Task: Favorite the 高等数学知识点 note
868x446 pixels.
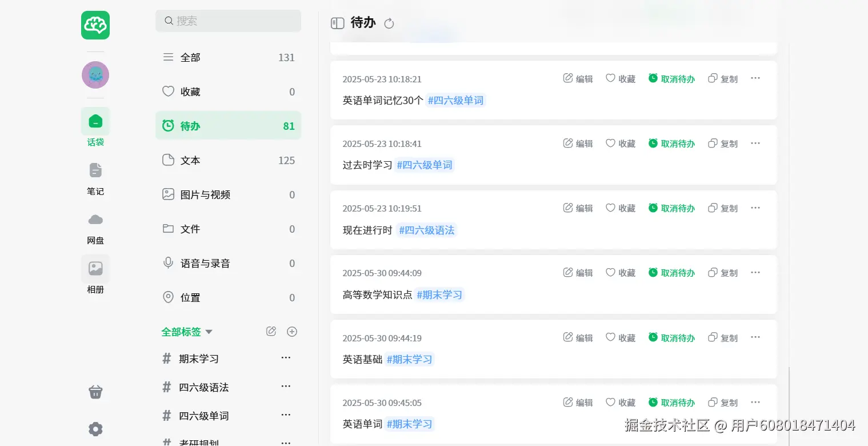Action: point(621,273)
